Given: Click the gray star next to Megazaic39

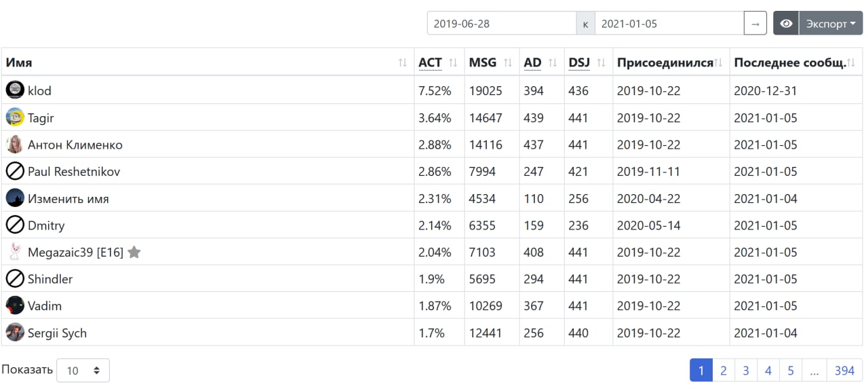Looking at the screenshot, I should point(134,252).
